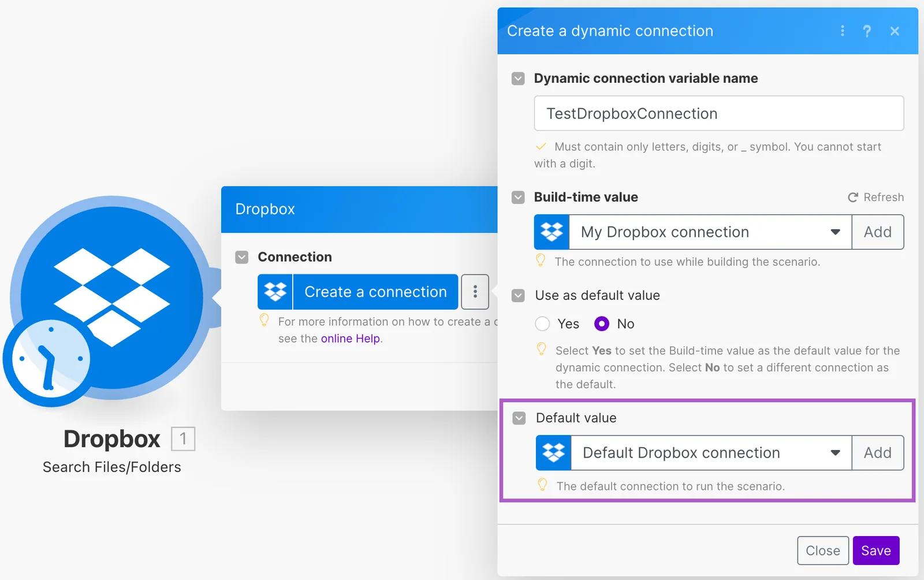Click lightbulb hint under Yes/No options
924x580 pixels.
coord(542,349)
